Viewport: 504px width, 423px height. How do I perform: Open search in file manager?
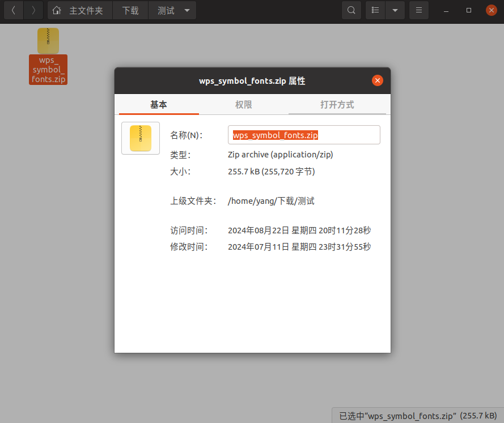pyautogui.click(x=351, y=10)
